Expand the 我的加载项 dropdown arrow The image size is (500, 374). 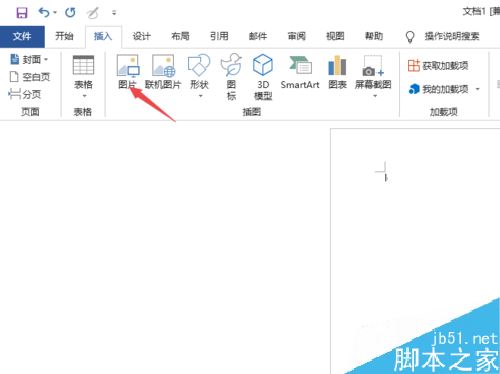pos(478,89)
